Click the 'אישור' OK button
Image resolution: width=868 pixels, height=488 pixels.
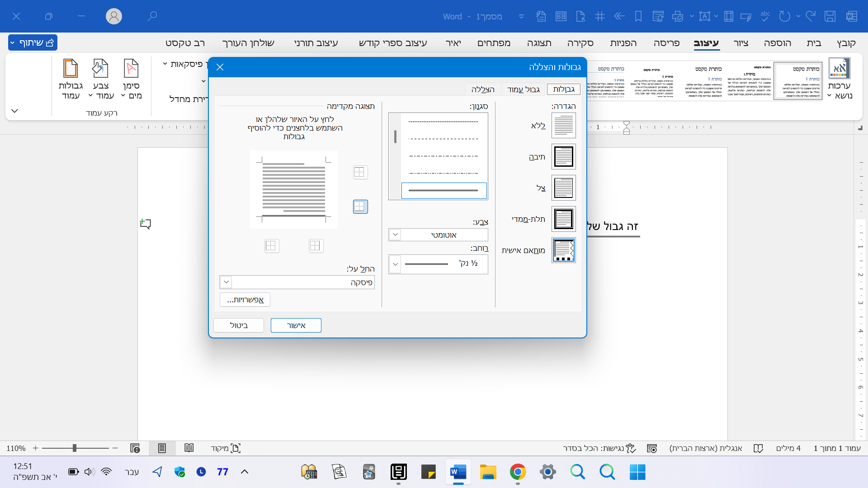296,325
